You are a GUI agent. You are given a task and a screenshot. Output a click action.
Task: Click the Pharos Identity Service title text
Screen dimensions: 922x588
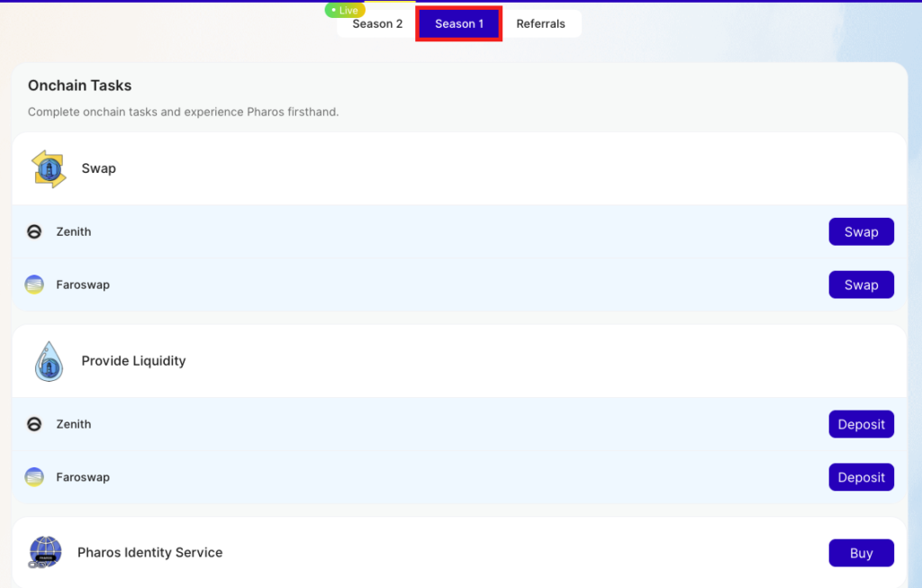(149, 552)
